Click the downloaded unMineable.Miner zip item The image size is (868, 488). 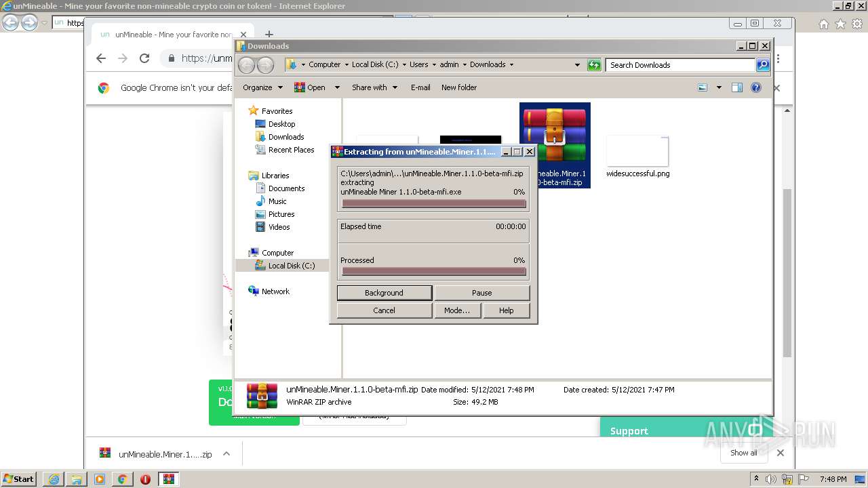[156, 454]
